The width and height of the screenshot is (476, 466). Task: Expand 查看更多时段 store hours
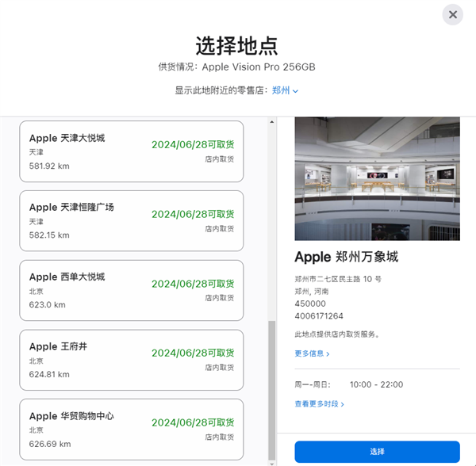[x=320, y=403]
